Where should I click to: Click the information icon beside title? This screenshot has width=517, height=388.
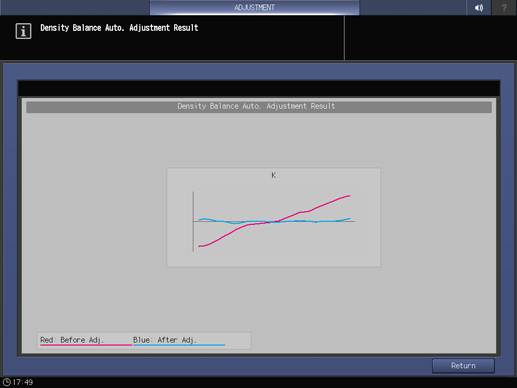point(23,31)
